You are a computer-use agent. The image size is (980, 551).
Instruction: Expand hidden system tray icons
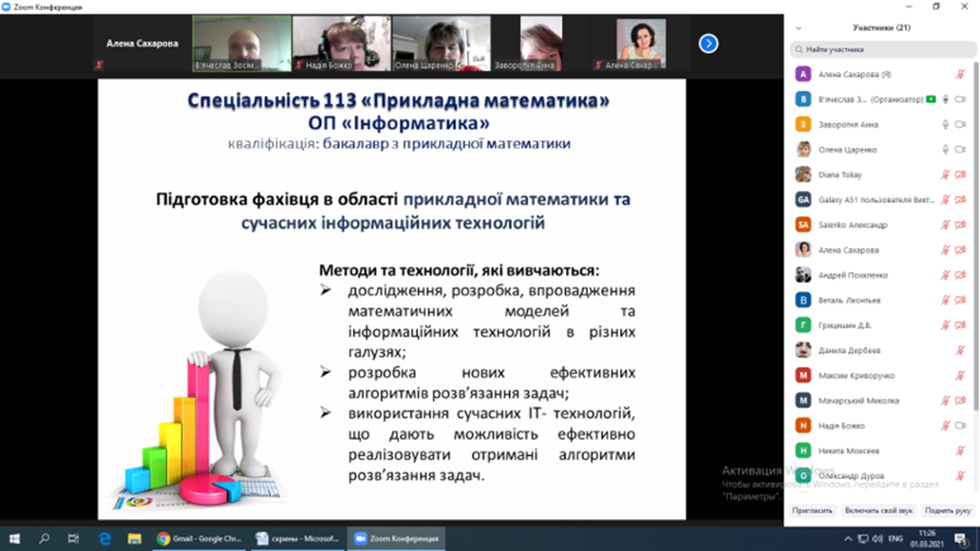(848, 539)
